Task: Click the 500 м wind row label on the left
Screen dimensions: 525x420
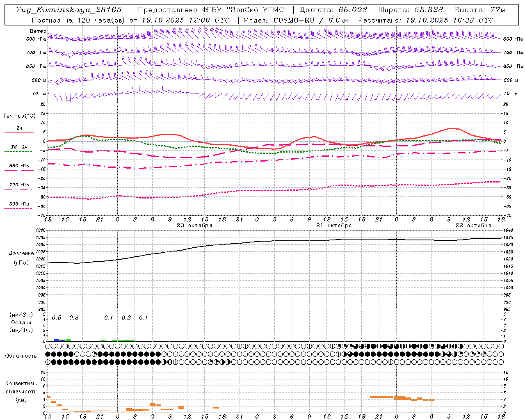Action: point(39,80)
